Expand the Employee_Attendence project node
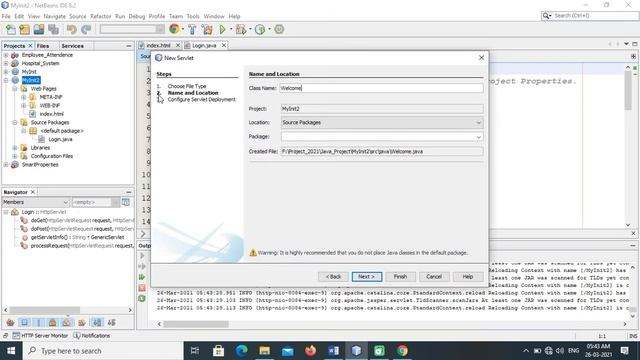640x360 pixels. pyautogui.click(x=6, y=55)
